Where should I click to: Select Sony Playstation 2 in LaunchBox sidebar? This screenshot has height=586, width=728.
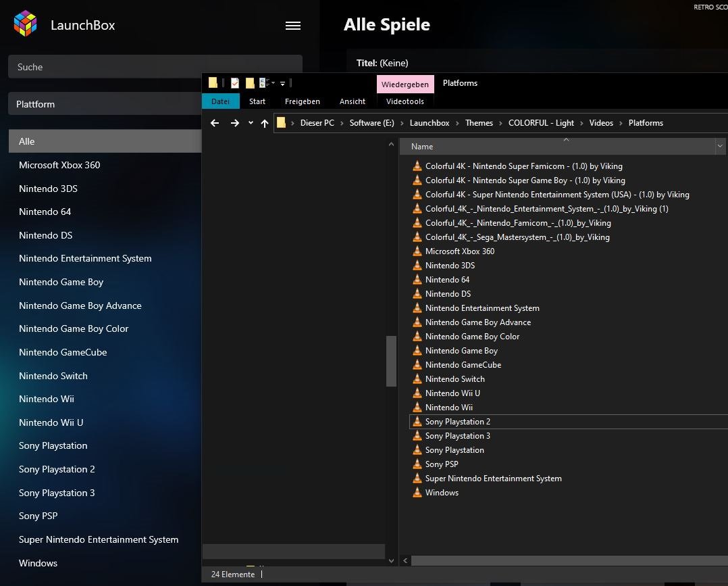(57, 469)
